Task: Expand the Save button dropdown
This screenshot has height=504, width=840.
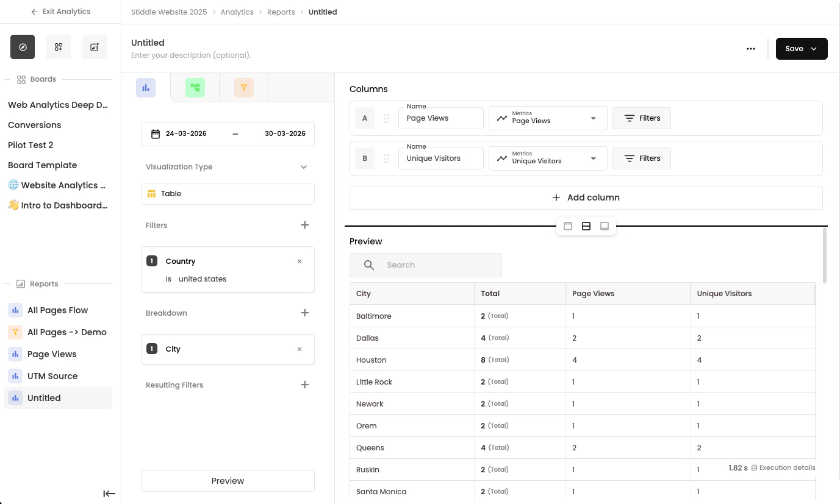Action: coord(814,49)
